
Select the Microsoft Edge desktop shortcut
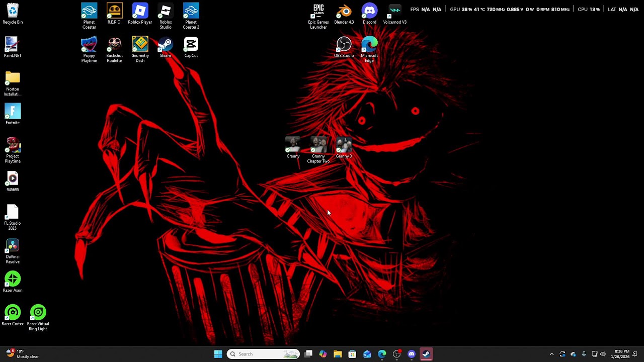[x=369, y=50]
